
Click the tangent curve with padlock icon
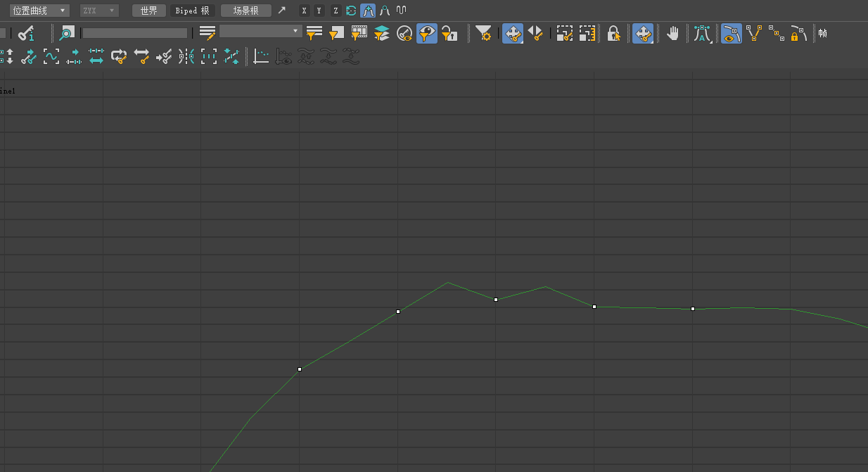pos(798,33)
